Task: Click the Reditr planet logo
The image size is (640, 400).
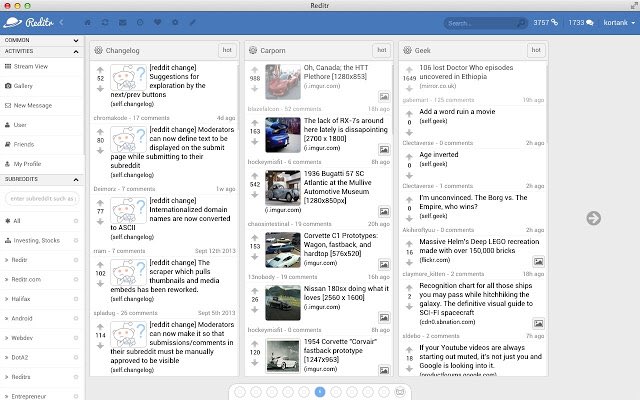Action: (12, 22)
